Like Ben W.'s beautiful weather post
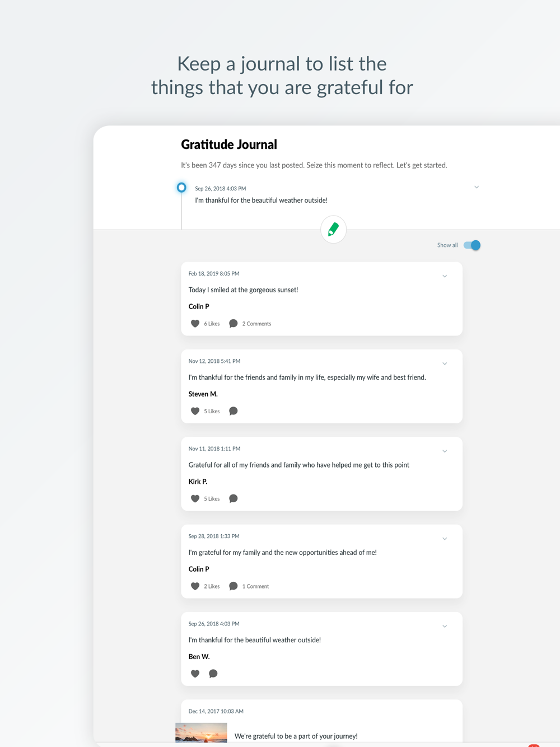 pyautogui.click(x=195, y=674)
